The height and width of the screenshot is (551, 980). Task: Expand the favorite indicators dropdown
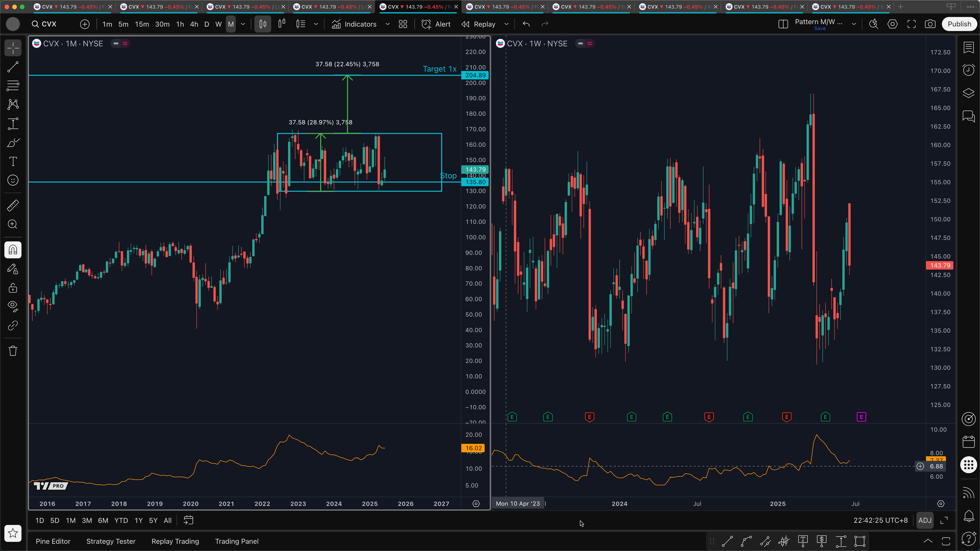388,24
